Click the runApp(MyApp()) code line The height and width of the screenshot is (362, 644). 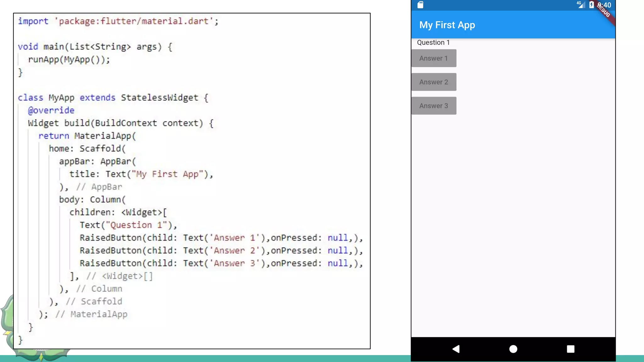69,59
